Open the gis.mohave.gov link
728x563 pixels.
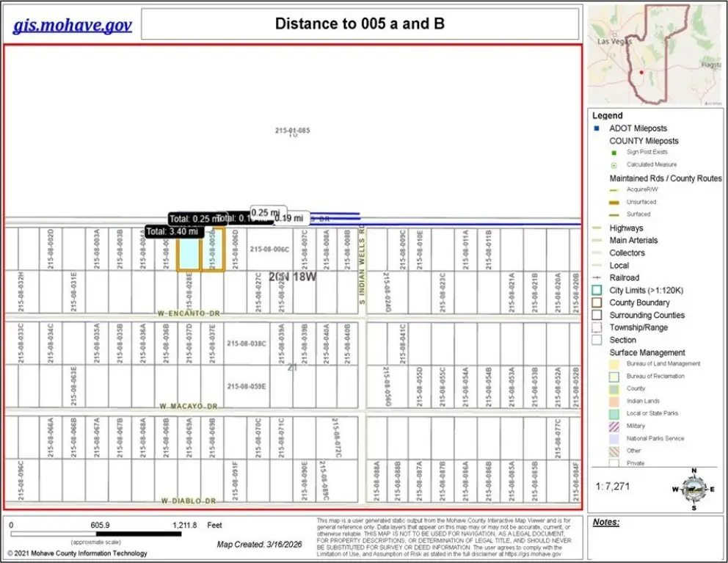point(73,25)
